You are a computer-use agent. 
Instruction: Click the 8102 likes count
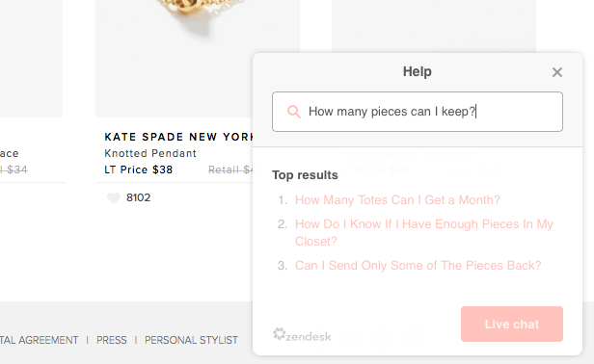pyautogui.click(x=138, y=197)
